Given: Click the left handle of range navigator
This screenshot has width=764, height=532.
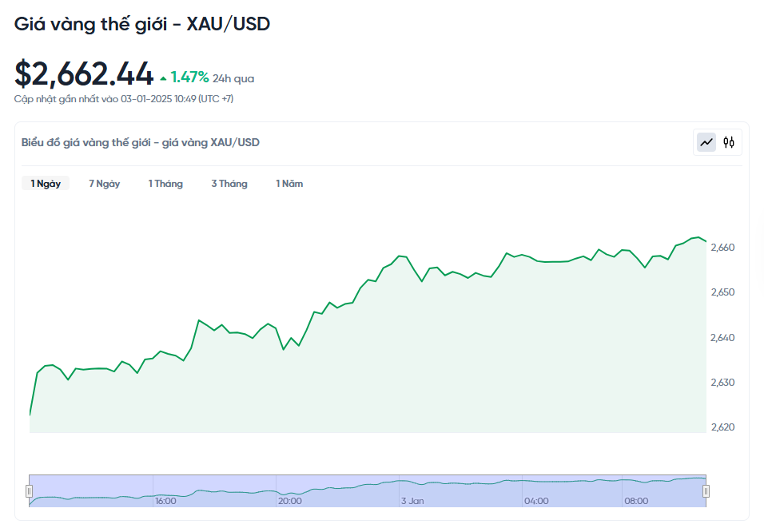Looking at the screenshot, I should pyautogui.click(x=30, y=491).
